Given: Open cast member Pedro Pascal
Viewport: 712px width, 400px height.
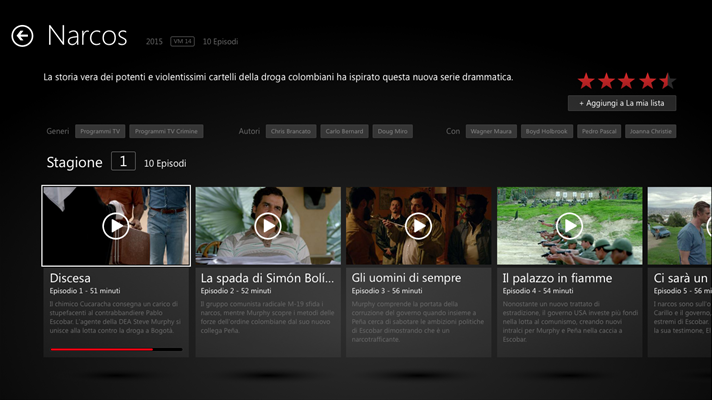Looking at the screenshot, I should [599, 131].
